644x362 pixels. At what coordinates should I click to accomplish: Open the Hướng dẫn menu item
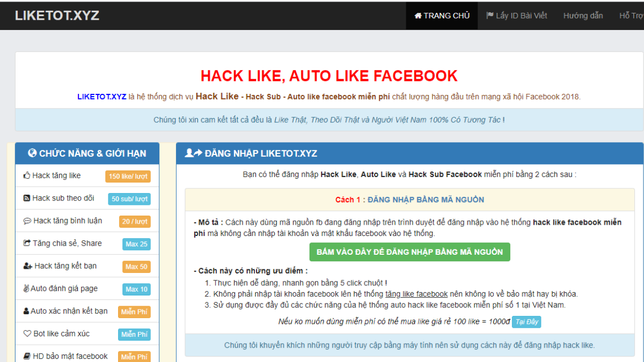583,16
